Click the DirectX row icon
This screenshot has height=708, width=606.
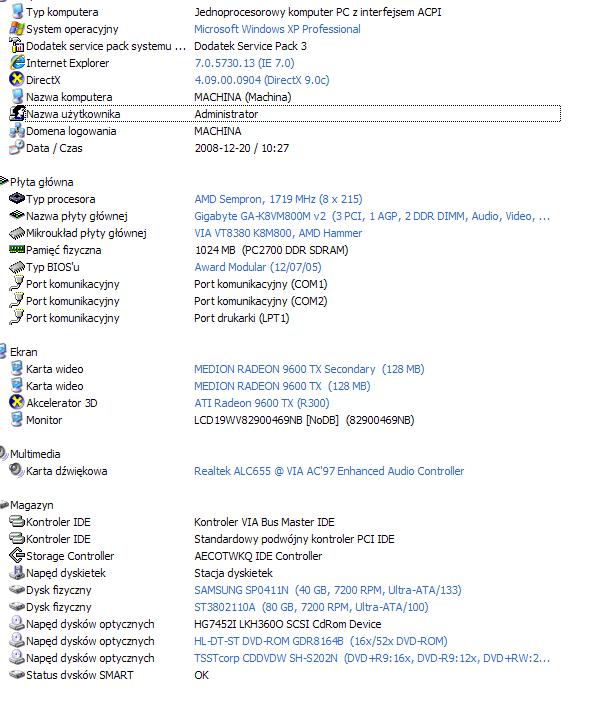pos(16,80)
